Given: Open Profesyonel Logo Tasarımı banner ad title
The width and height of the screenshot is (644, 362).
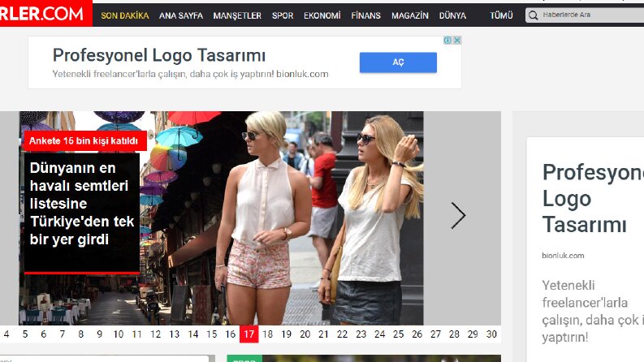Looking at the screenshot, I should [159, 55].
